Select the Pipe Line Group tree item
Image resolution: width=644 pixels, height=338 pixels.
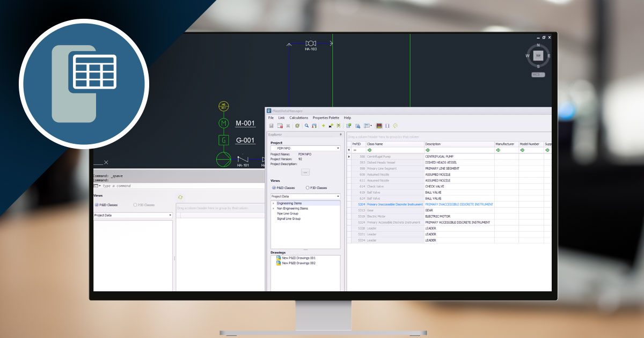288,214
